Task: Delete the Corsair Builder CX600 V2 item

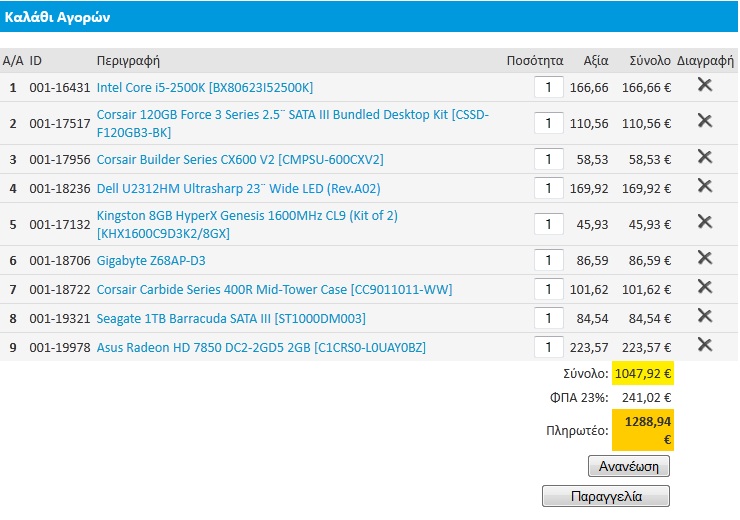Action: 705,157
